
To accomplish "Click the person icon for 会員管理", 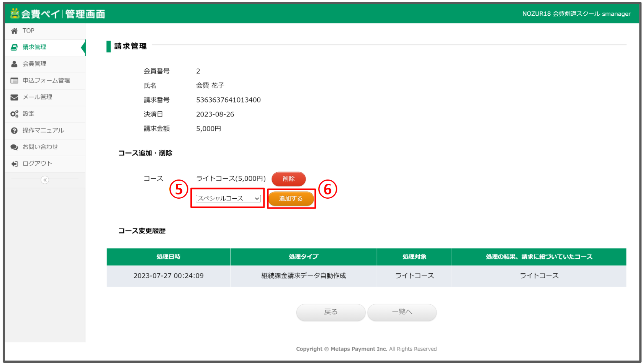I will (14, 64).
